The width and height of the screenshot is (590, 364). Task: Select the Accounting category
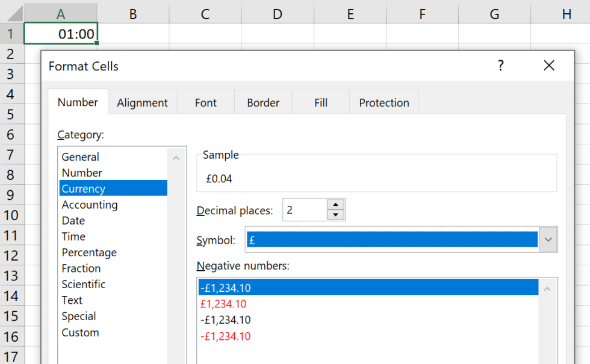tap(89, 205)
